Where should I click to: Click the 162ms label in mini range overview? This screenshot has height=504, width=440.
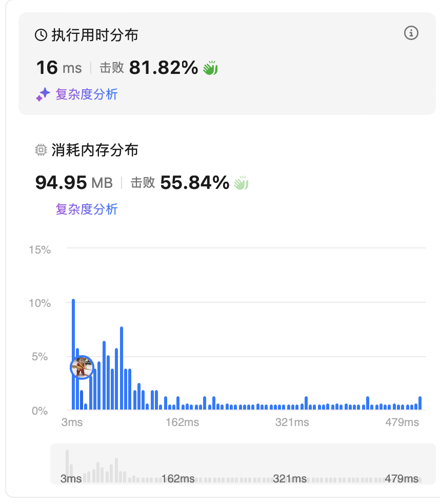pos(178,479)
